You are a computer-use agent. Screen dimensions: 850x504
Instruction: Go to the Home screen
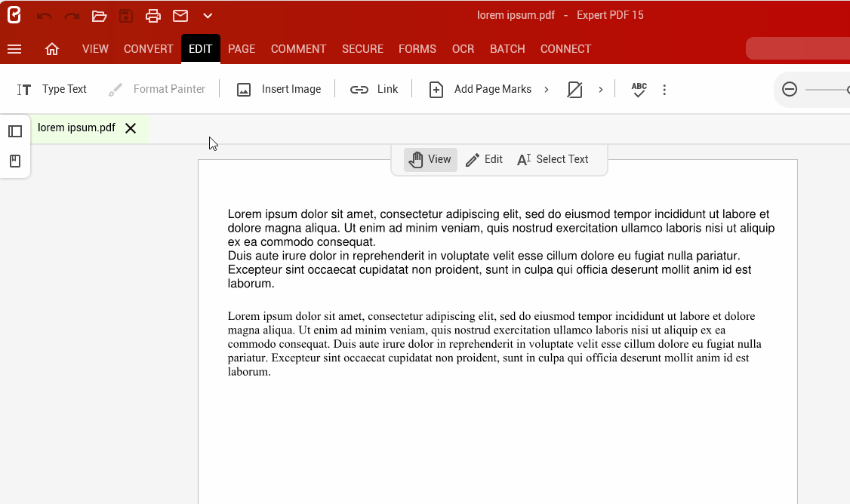(51, 49)
